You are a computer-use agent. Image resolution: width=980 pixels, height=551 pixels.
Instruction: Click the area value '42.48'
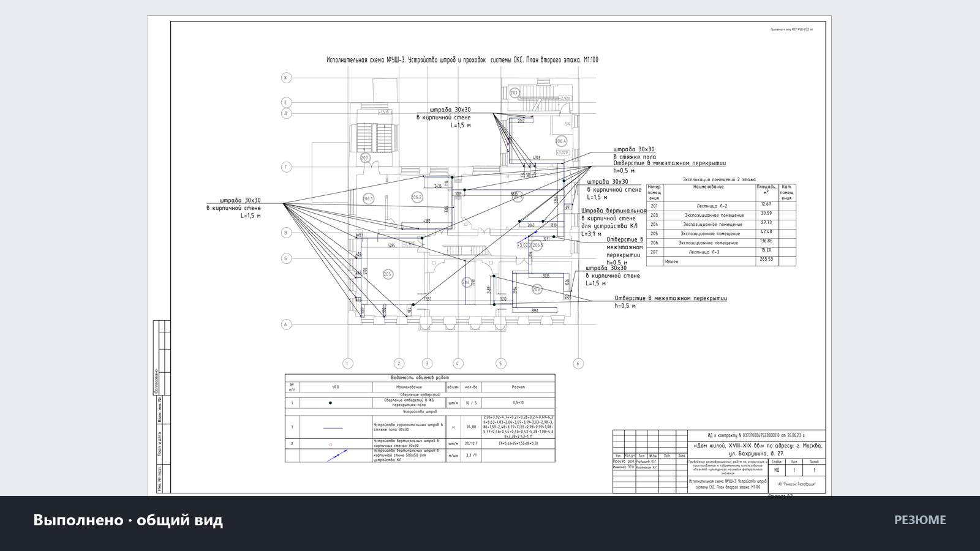(x=766, y=231)
